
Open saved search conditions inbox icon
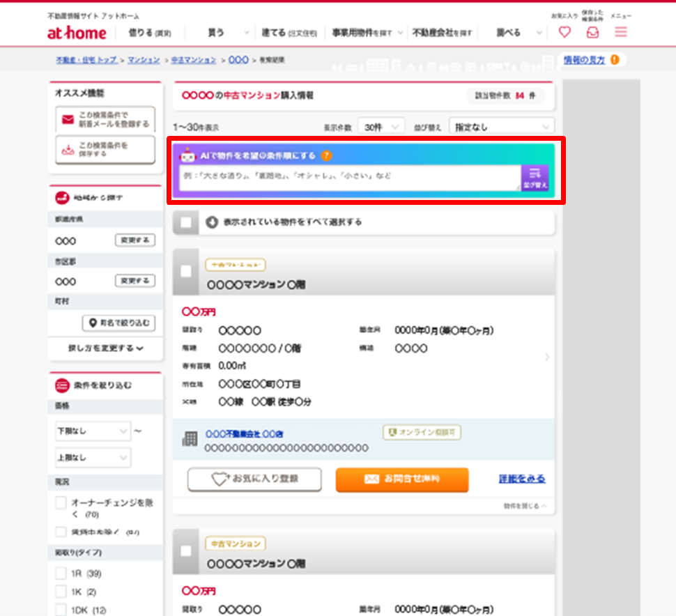pyautogui.click(x=592, y=32)
